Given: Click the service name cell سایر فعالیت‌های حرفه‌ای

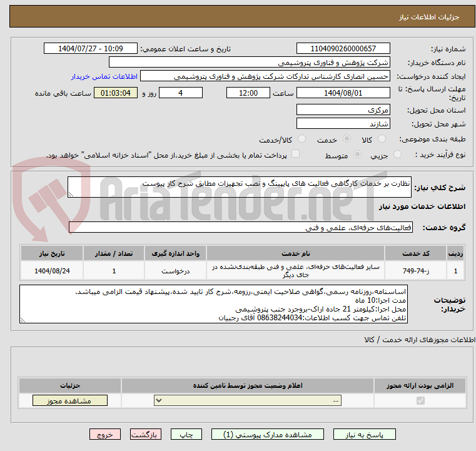Looking at the screenshot, I should [x=295, y=271].
